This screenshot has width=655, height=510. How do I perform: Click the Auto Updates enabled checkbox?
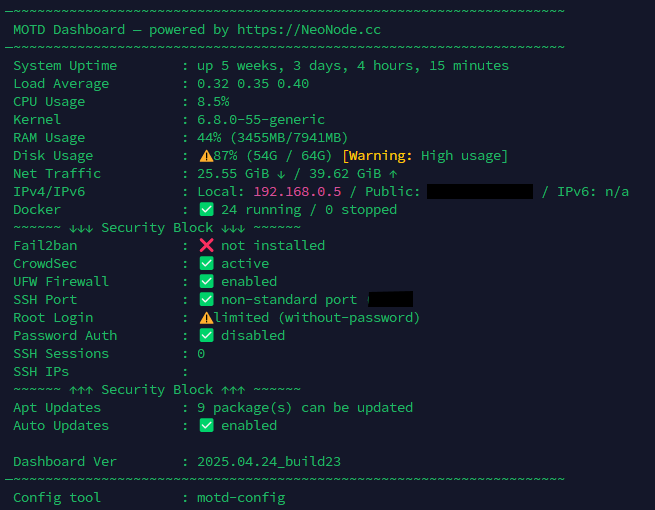(206, 425)
